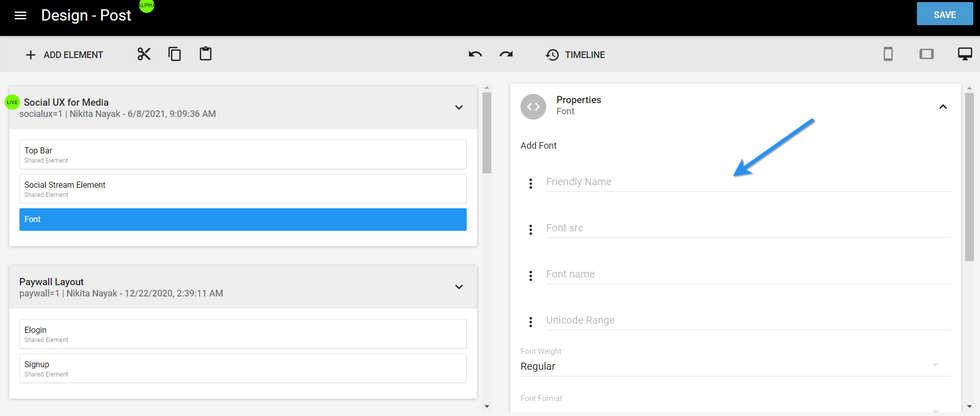Viewport: 980px width, 416px height.
Task: Select the Top Bar shared element
Action: 243,154
